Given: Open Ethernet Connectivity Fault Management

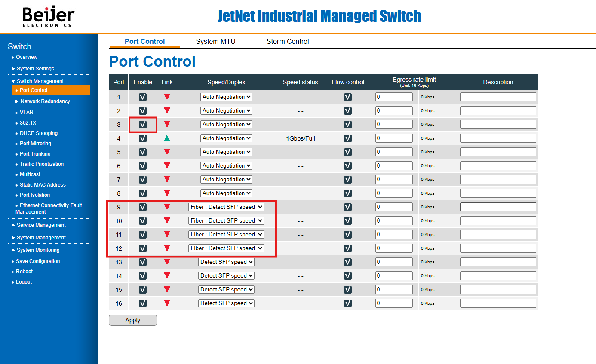Looking at the screenshot, I should [x=49, y=208].
